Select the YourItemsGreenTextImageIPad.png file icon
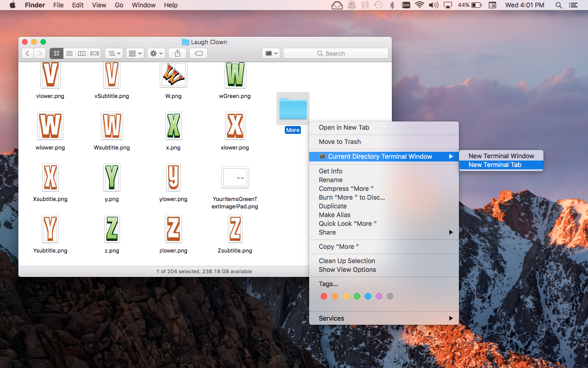 click(235, 177)
